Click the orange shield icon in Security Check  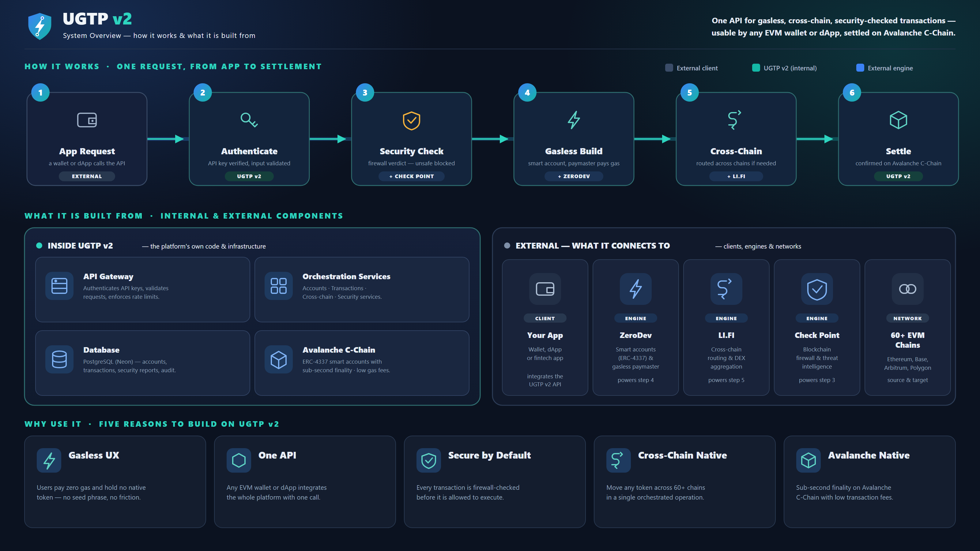pos(411,121)
